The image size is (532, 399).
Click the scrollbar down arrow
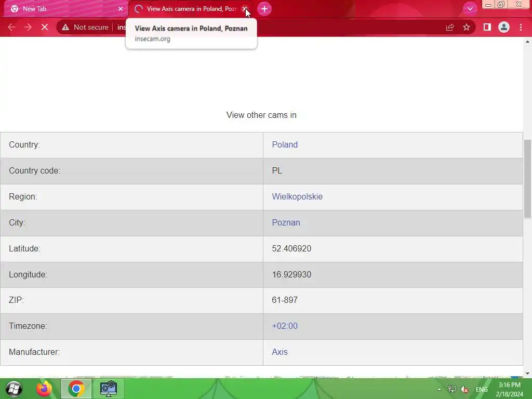527,373
